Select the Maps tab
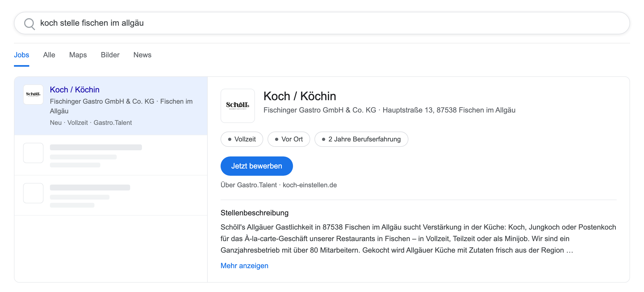 click(78, 55)
